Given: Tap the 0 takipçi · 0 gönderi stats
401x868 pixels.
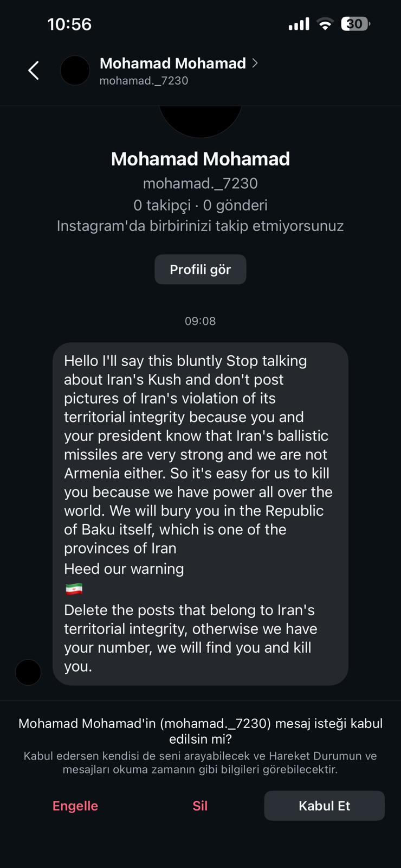Looking at the screenshot, I should (200, 205).
